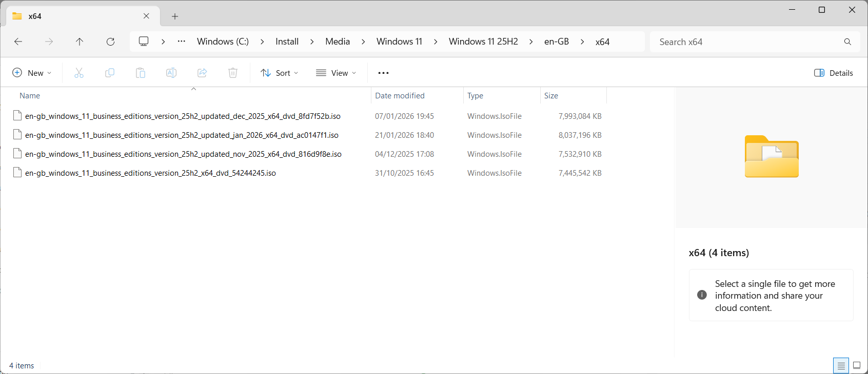
Task: Click the Rename icon
Action: 171,73
